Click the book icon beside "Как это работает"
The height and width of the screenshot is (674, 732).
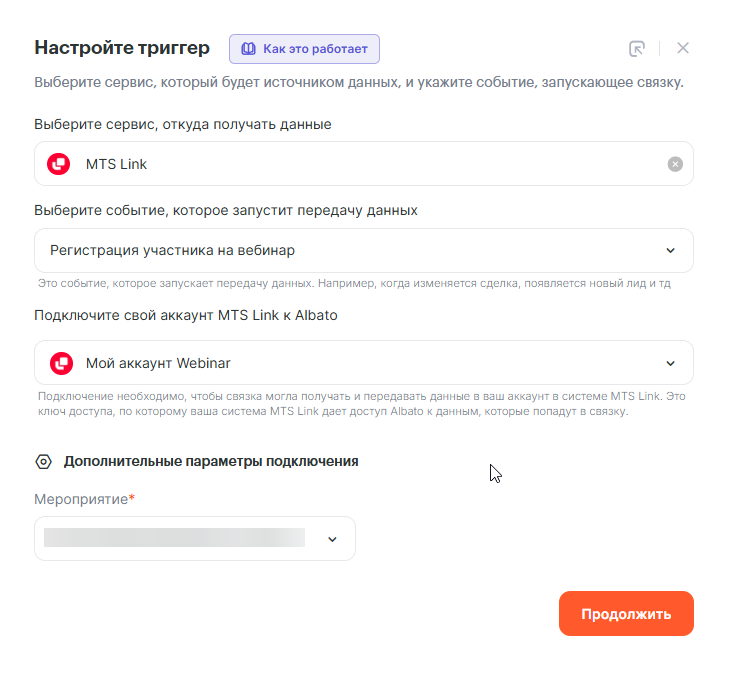[249, 48]
